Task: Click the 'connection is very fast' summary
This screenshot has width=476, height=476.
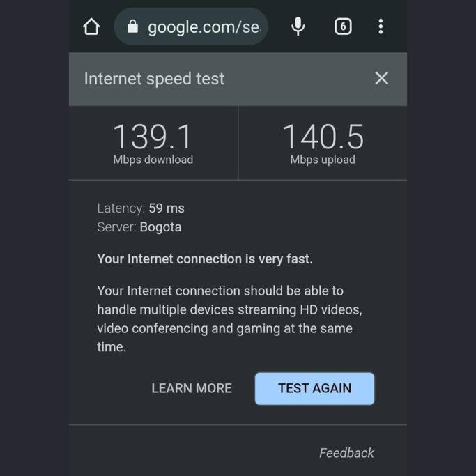Action: (x=205, y=259)
